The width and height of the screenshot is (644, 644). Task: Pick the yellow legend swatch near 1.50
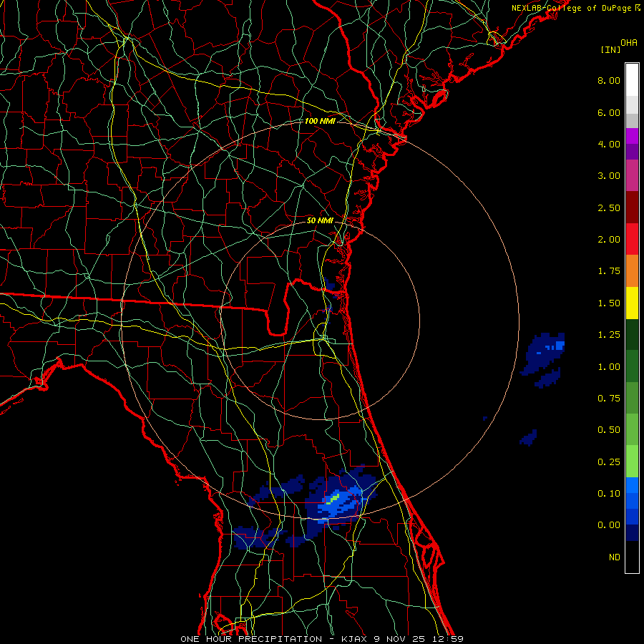pyautogui.click(x=632, y=303)
